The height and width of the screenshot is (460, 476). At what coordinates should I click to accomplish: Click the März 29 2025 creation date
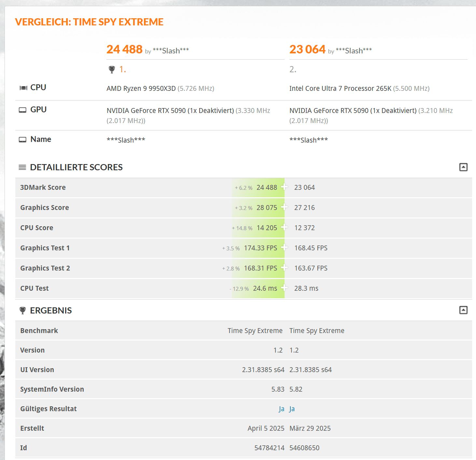(310, 428)
